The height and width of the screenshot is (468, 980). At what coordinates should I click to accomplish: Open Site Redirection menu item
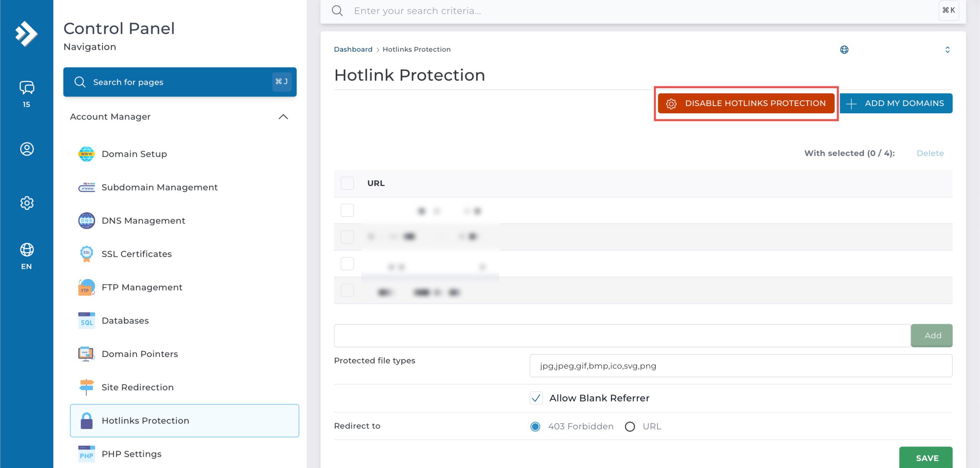(137, 387)
